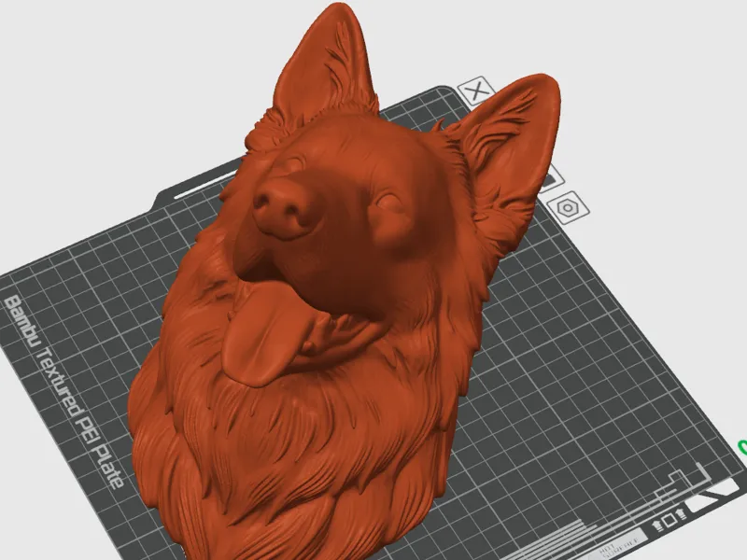Click the green plate-number marker at the right edge
The height and width of the screenshot is (560, 747).
tap(742, 447)
